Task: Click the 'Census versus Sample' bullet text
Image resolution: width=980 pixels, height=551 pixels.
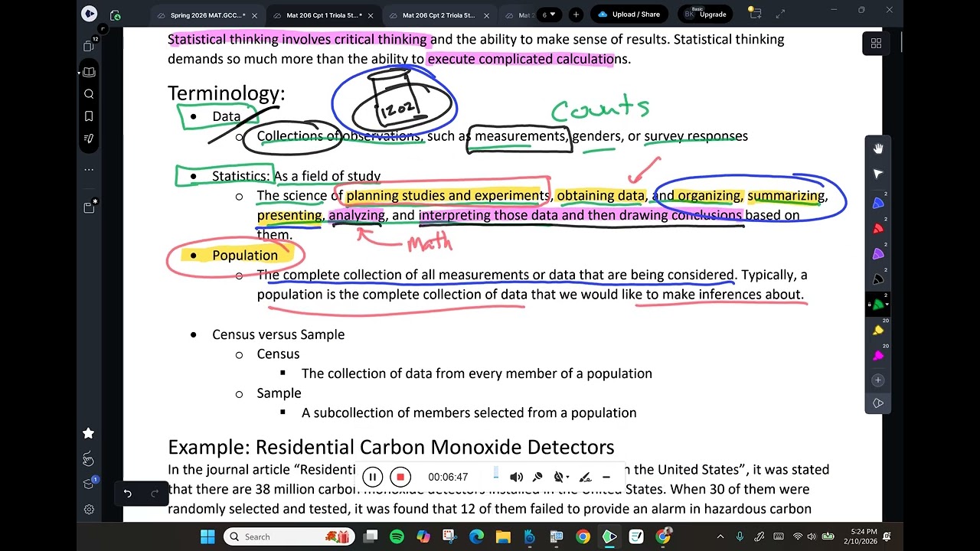Action: click(278, 334)
